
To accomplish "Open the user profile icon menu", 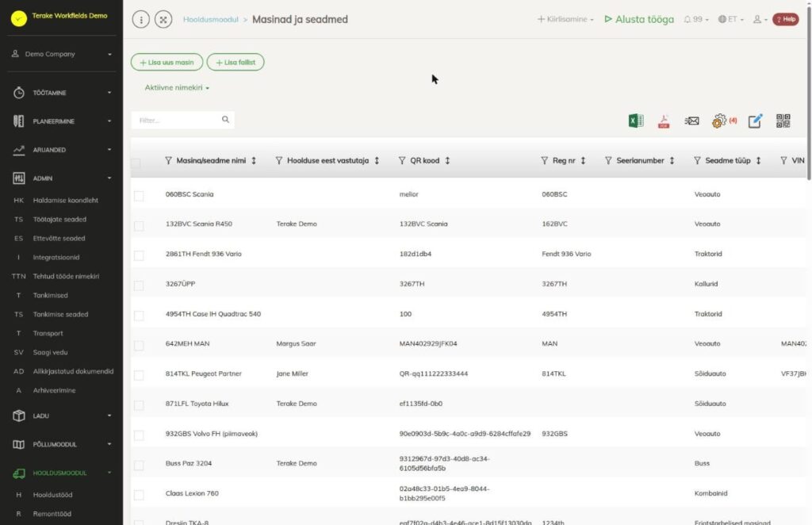I will [760, 19].
